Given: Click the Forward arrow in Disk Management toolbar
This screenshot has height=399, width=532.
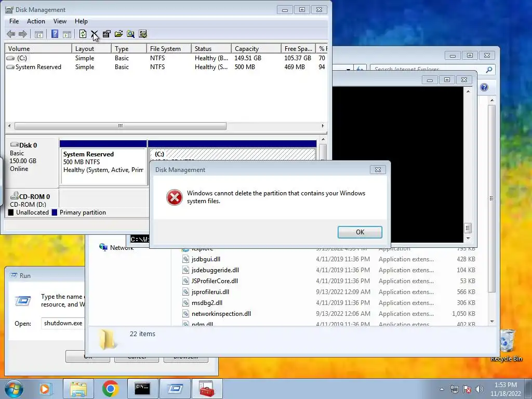Looking at the screenshot, I should coord(23,34).
